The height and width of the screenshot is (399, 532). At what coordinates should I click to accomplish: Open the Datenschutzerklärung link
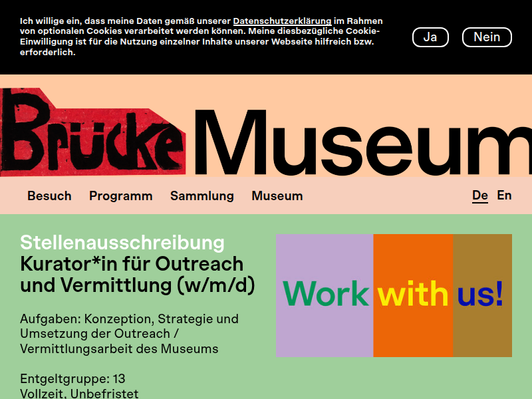(x=282, y=21)
